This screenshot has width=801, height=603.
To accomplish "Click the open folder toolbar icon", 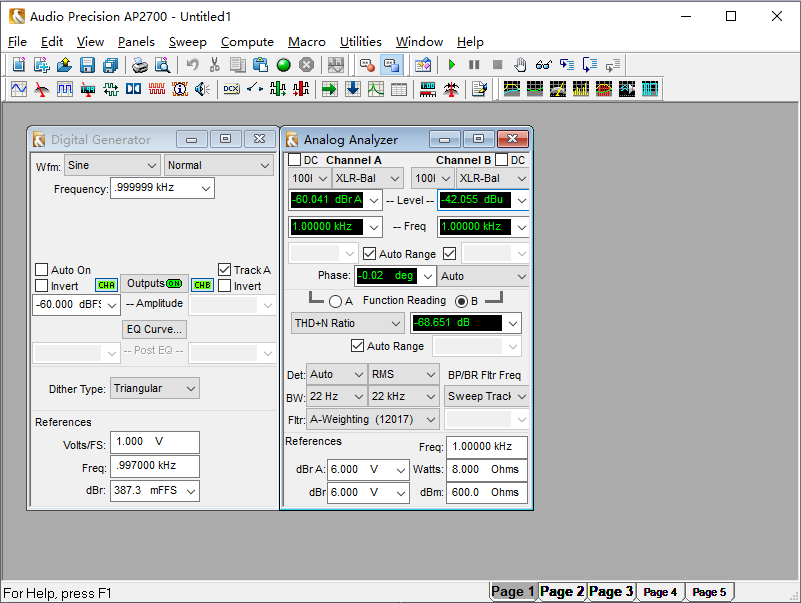I will click(x=64, y=65).
